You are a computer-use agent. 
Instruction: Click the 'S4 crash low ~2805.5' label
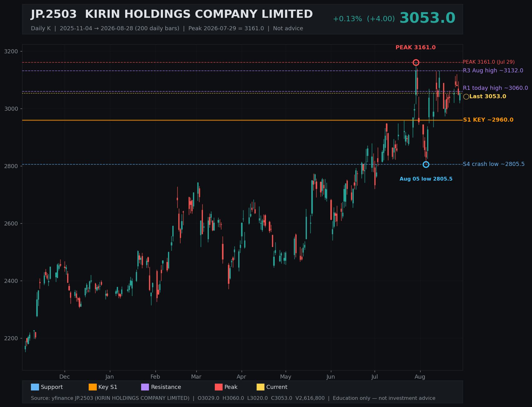[x=494, y=164]
